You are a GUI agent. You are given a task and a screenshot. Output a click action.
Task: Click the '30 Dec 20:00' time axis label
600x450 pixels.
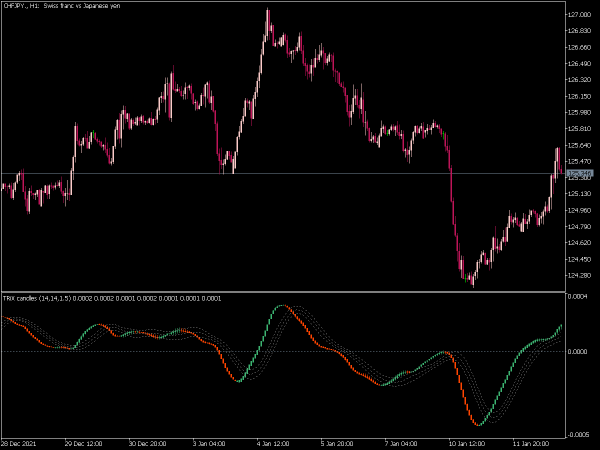pos(147,444)
